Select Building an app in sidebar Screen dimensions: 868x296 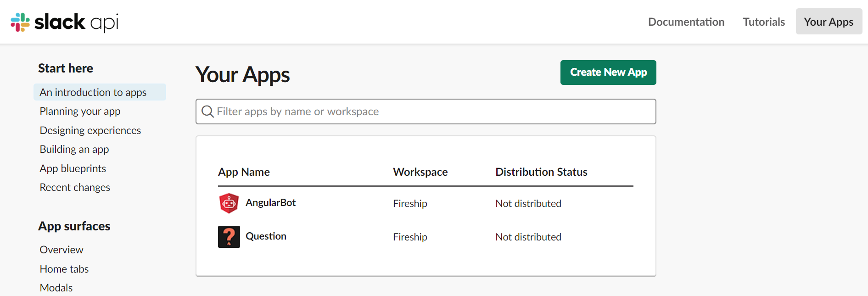74,150
